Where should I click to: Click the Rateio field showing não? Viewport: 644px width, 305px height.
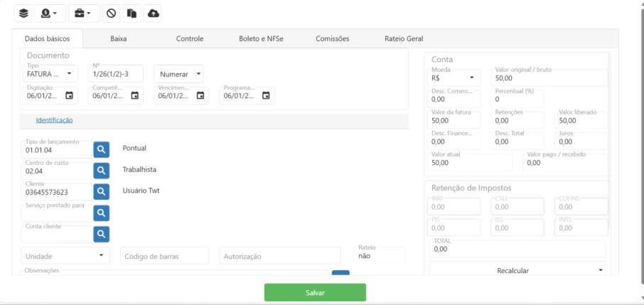[379, 255]
